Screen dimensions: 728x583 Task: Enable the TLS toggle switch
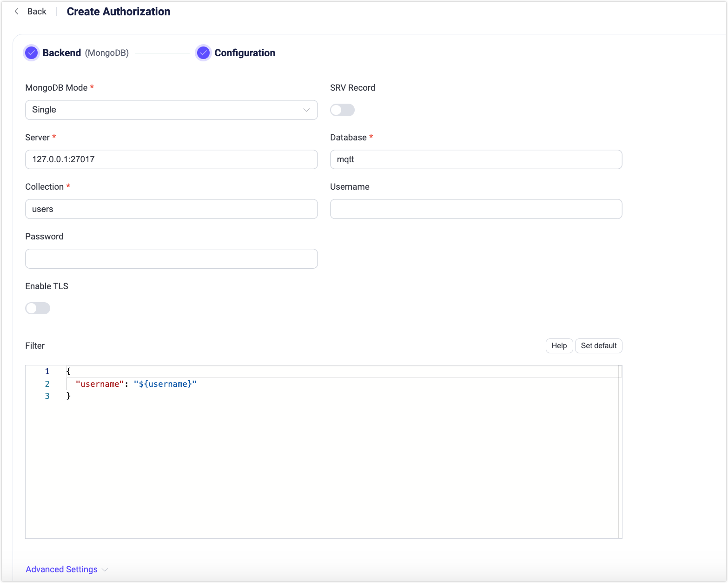pyautogui.click(x=38, y=308)
